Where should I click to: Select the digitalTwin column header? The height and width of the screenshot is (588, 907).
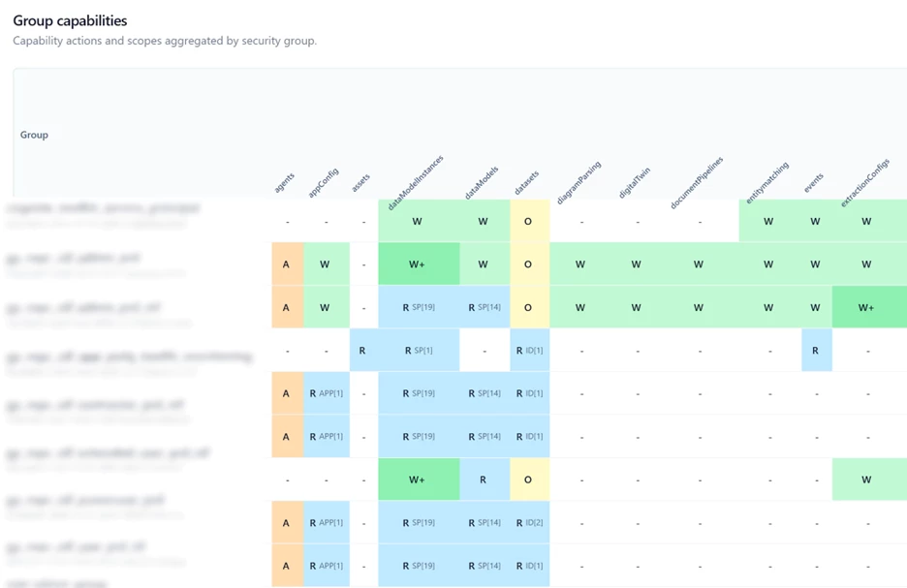pyautogui.click(x=635, y=182)
